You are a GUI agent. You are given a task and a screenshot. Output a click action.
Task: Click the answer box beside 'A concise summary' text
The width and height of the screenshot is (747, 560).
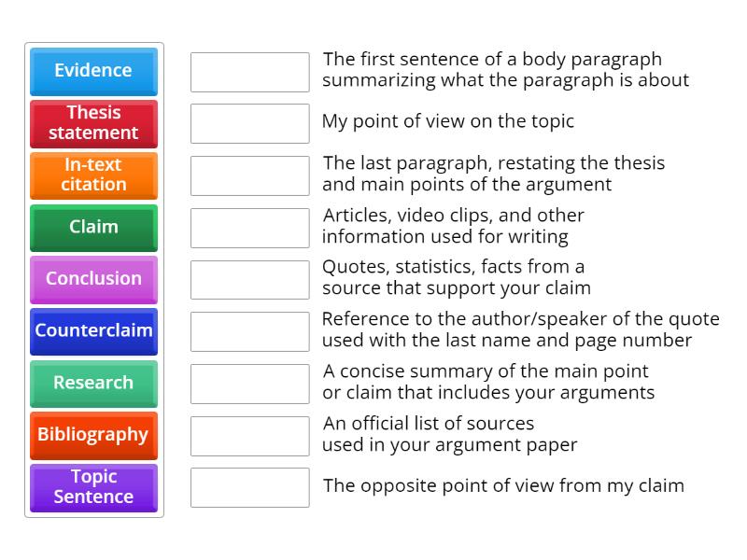pyautogui.click(x=248, y=383)
